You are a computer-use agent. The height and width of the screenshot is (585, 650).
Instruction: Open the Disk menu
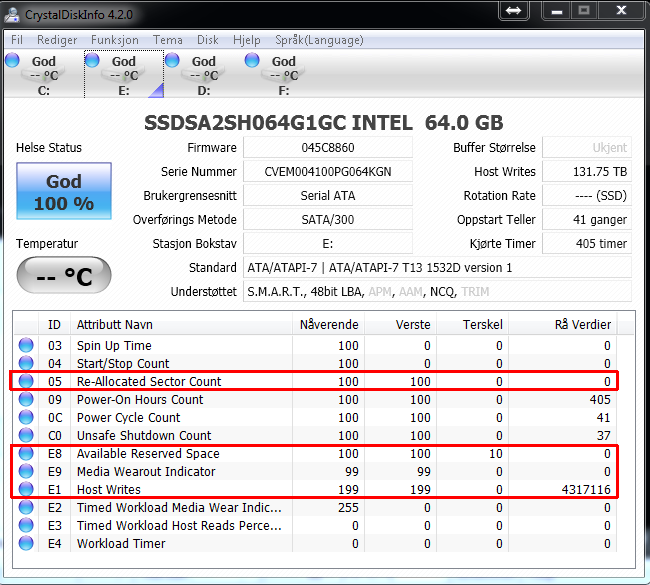coord(208,40)
